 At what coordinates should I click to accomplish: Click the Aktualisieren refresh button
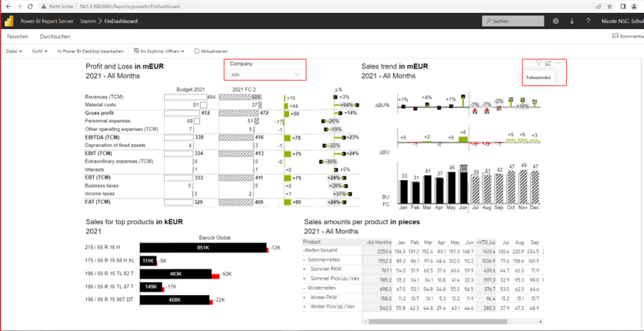point(211,51)
